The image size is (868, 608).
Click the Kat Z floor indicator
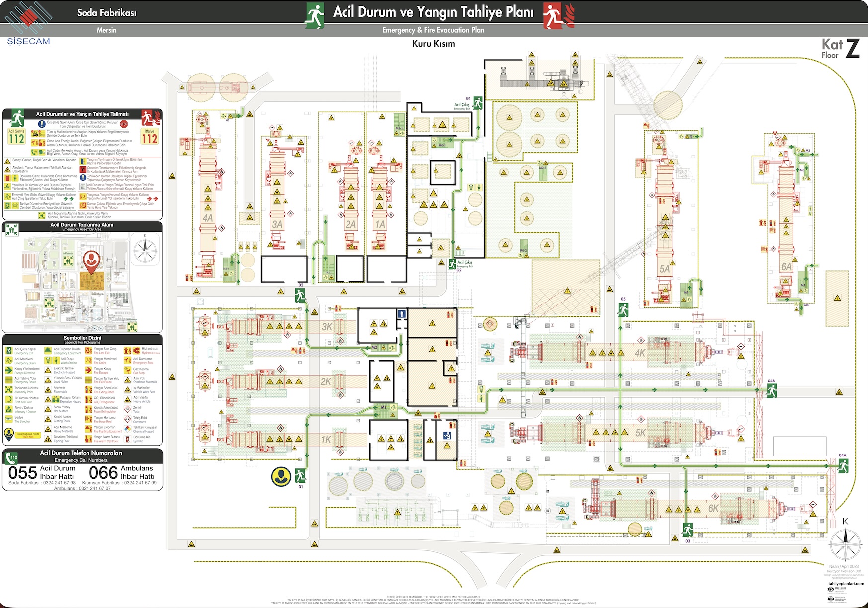[x=840, y=49]
